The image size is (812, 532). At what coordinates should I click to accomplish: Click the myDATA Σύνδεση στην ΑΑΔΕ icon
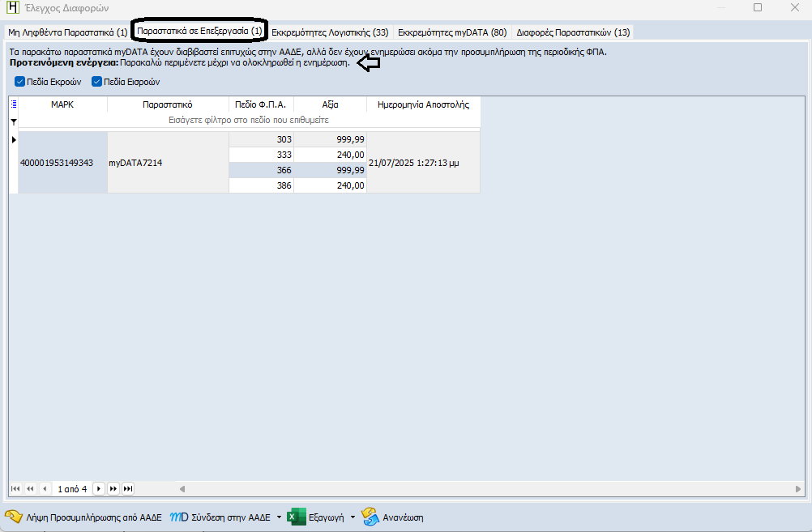[178, 517]
